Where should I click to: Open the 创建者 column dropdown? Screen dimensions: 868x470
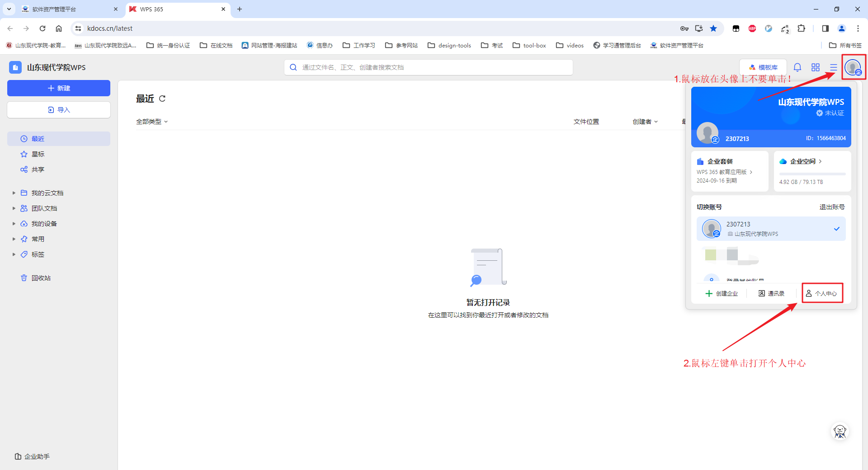click(645, 122)
